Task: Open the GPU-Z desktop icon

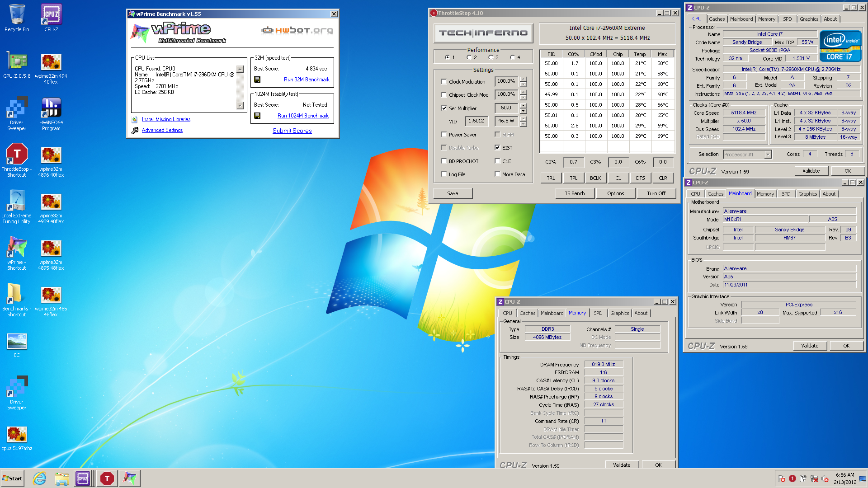Action: (17, 62)
